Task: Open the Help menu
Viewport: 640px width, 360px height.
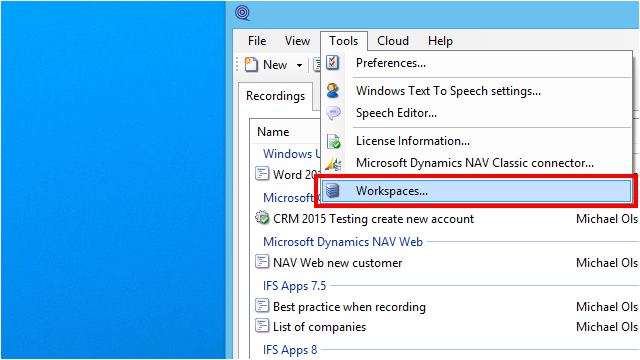Action: (x=440, y=41)
